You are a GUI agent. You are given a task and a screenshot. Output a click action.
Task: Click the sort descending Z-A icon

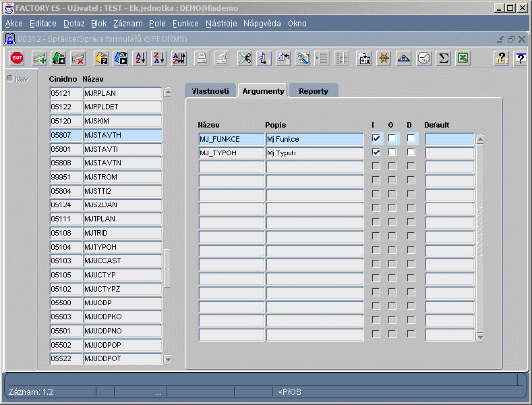tap(158, 59)
